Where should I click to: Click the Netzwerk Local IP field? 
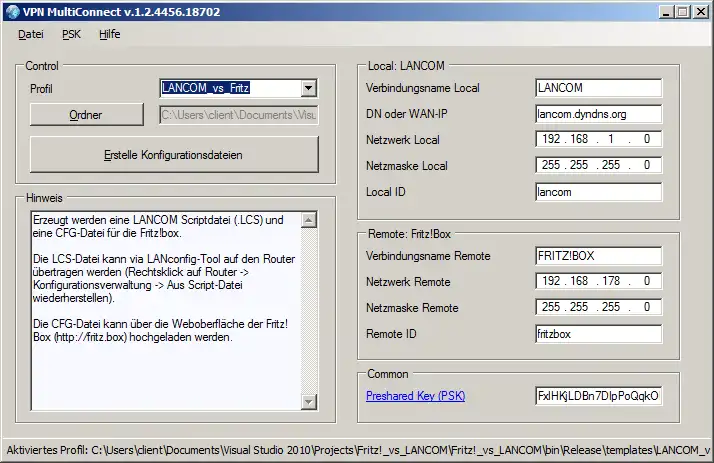coord(598,139)
